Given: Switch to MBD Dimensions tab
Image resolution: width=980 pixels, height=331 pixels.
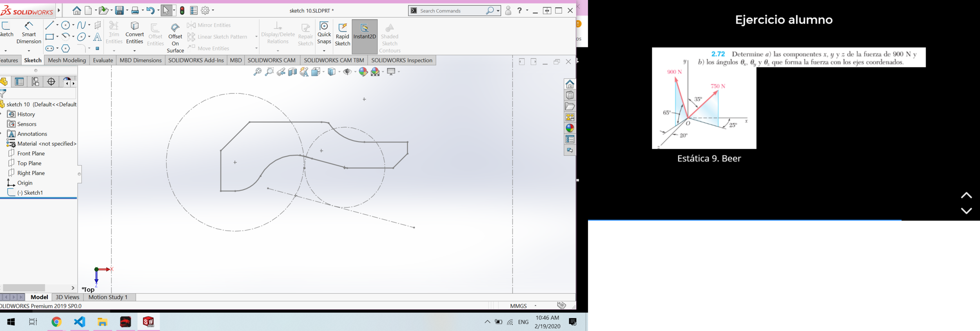Looking at the screenshot, I should click(x=140, y=60).
